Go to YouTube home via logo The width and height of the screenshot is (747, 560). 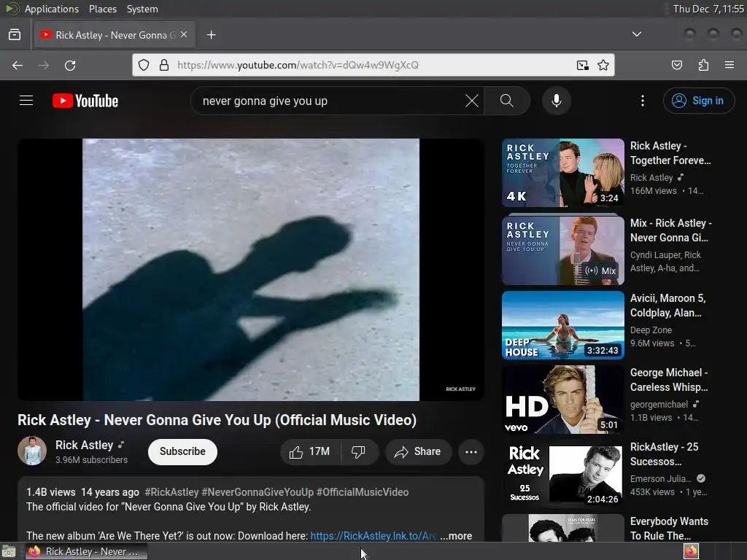pyautogui.click(x=85, y=101)
